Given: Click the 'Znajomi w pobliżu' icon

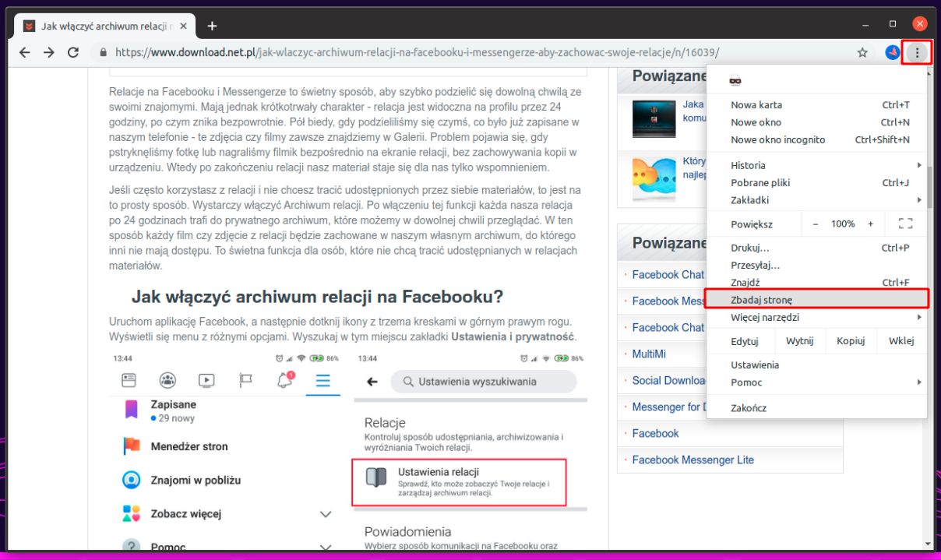Looking at the screenshot, I should (x=131, y=480).
